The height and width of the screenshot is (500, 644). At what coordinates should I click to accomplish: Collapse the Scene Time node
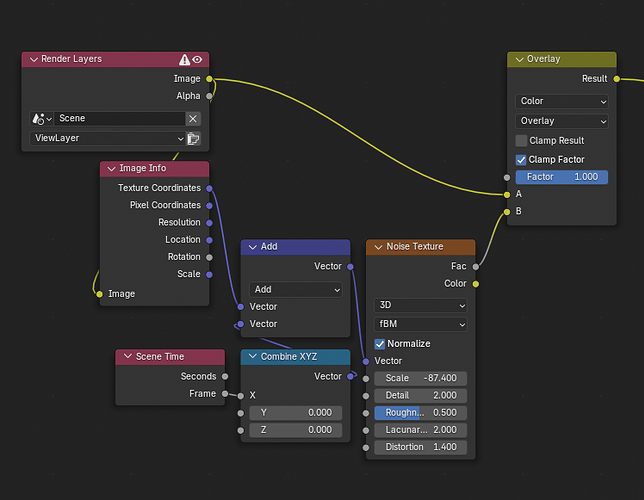(x=128, y=356)
